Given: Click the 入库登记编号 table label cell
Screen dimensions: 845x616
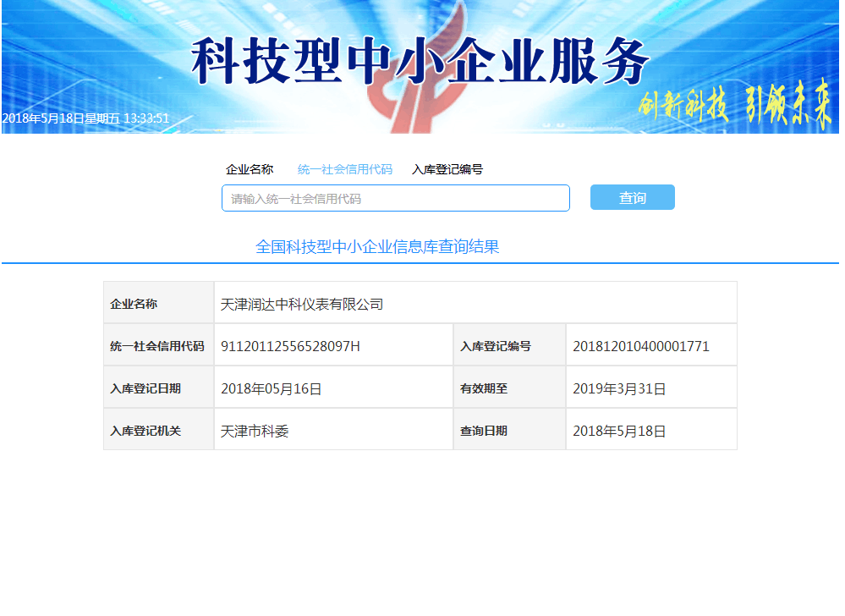Looking at the screenshot, I should coord(510,345).
